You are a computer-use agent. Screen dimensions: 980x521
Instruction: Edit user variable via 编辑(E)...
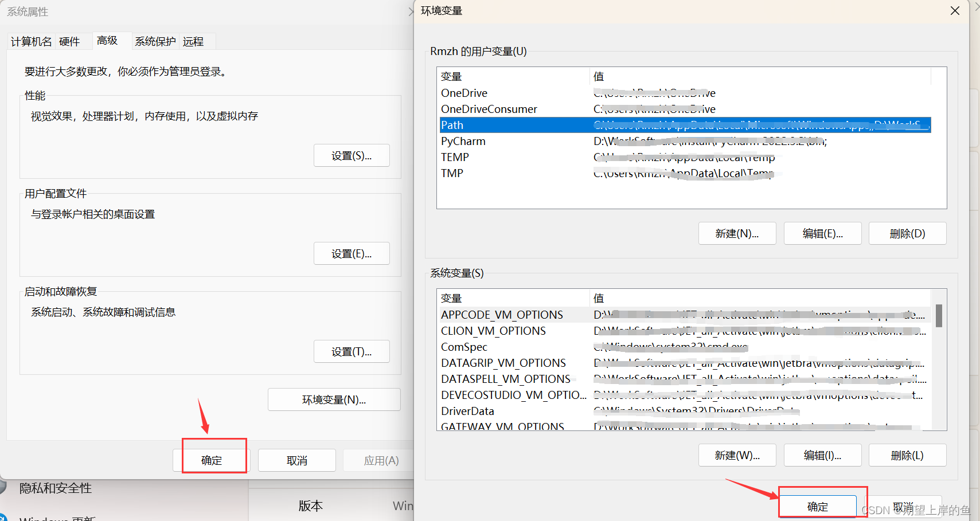click(x=822, y=233)
